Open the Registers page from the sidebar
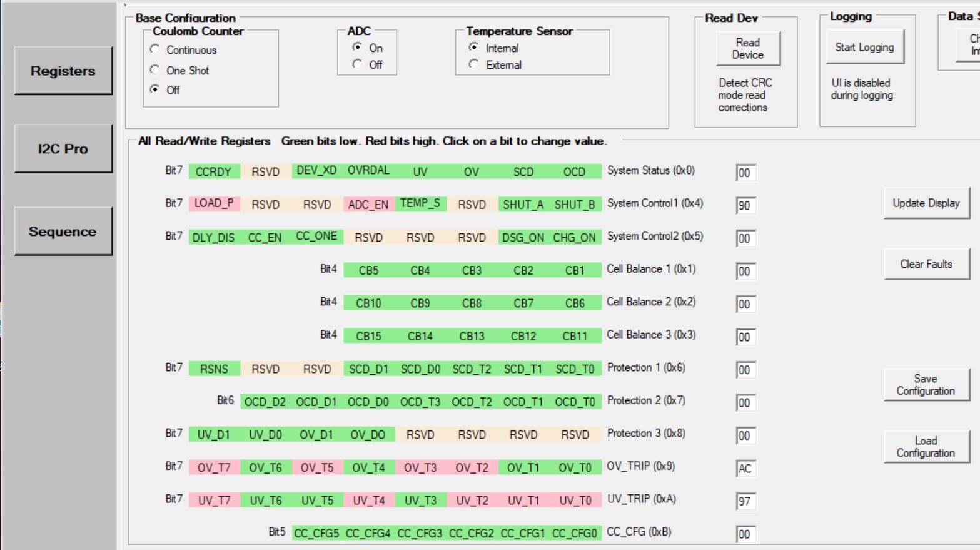Viewport: 980px width, 550px height. (x=63, y=71)
